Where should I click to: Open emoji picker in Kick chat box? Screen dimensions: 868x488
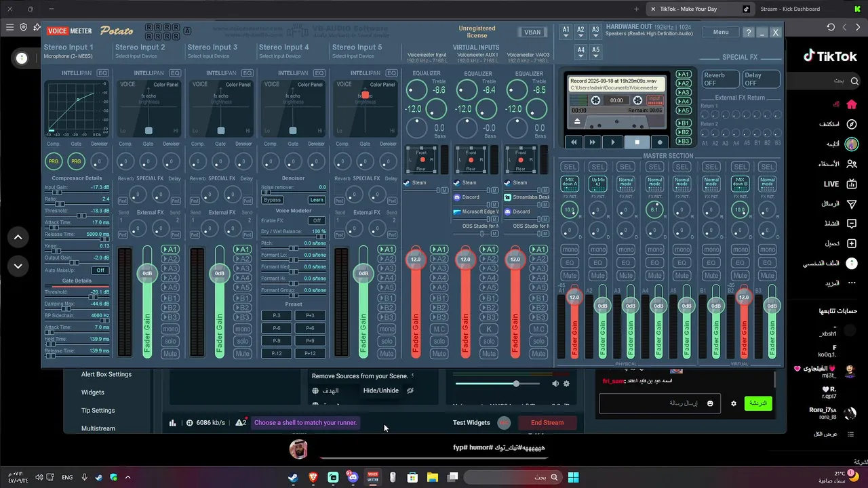710,403
